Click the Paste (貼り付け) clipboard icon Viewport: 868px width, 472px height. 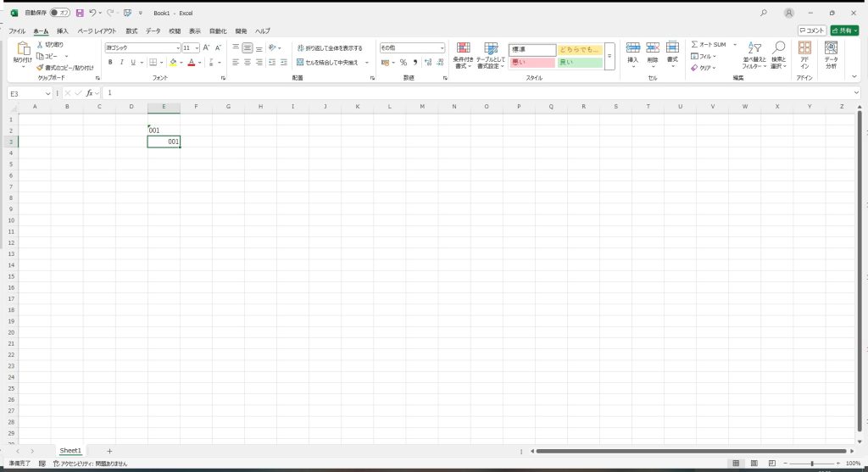tap(23, 49)
